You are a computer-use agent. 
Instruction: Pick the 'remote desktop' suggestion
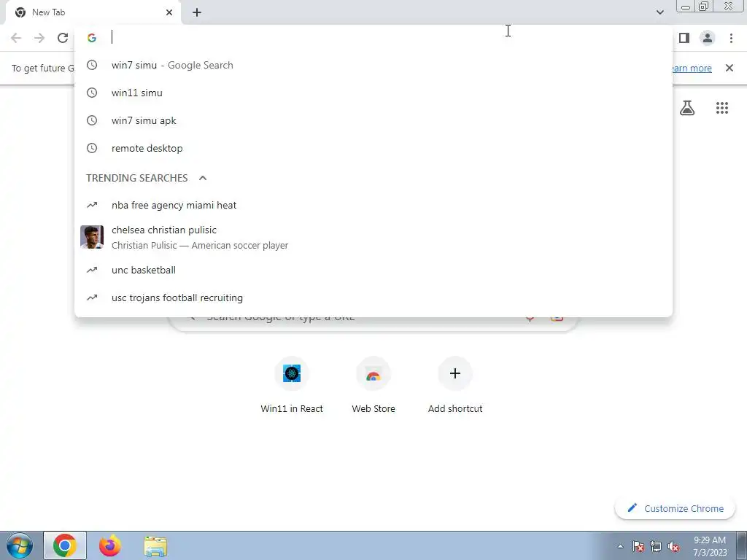point(373,148)
